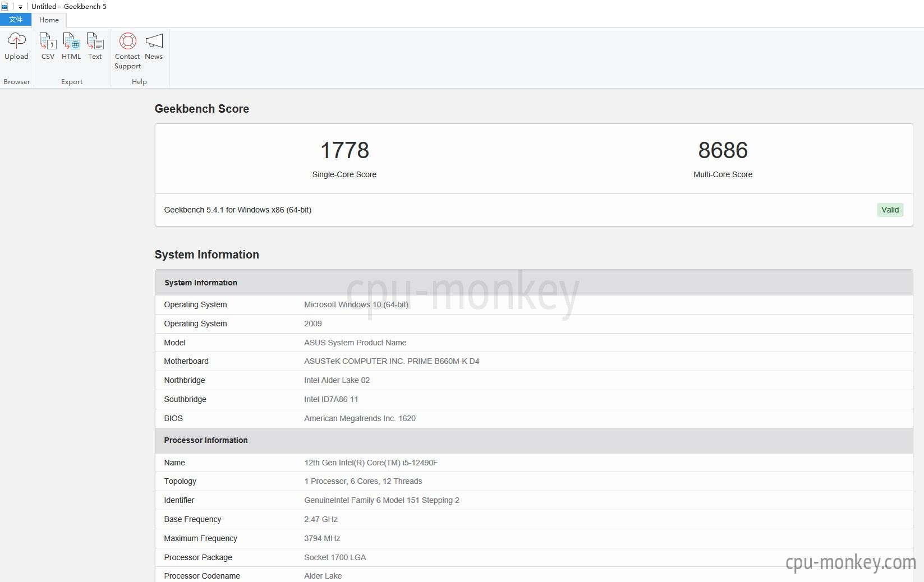The width and height of the screenshot is (924, 582).
Task: Click the Northbridge row label
Action: point(185,380)
